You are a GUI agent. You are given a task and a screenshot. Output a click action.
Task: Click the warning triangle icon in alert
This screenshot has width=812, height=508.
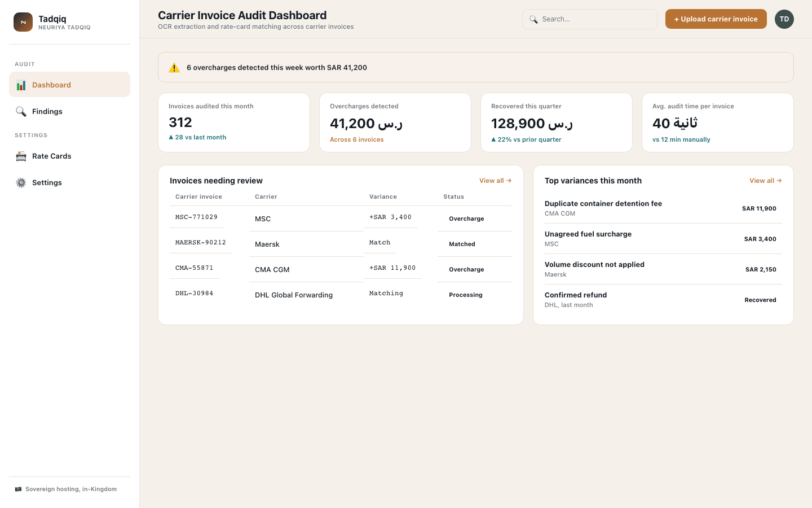174,68
